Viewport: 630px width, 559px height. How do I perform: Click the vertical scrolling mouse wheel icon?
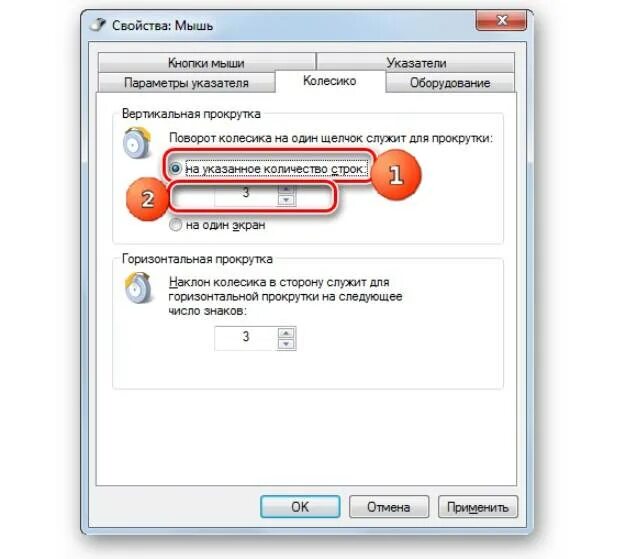coord(137,143)
